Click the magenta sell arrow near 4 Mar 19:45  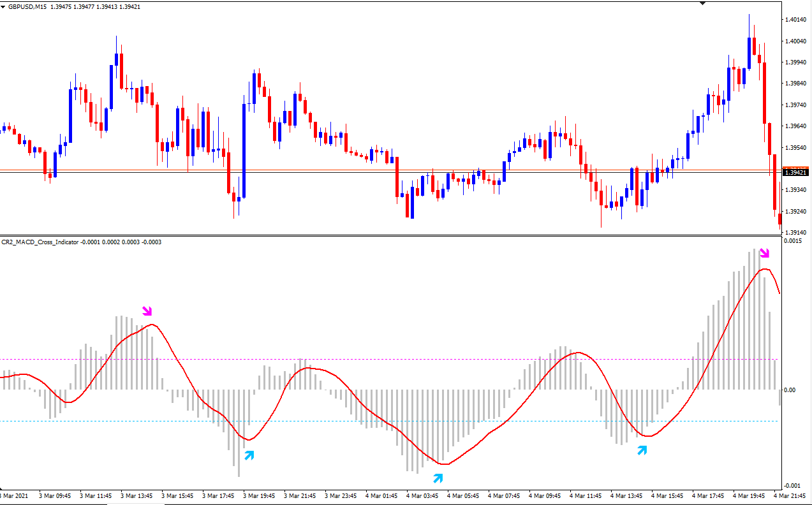(765, 253)
